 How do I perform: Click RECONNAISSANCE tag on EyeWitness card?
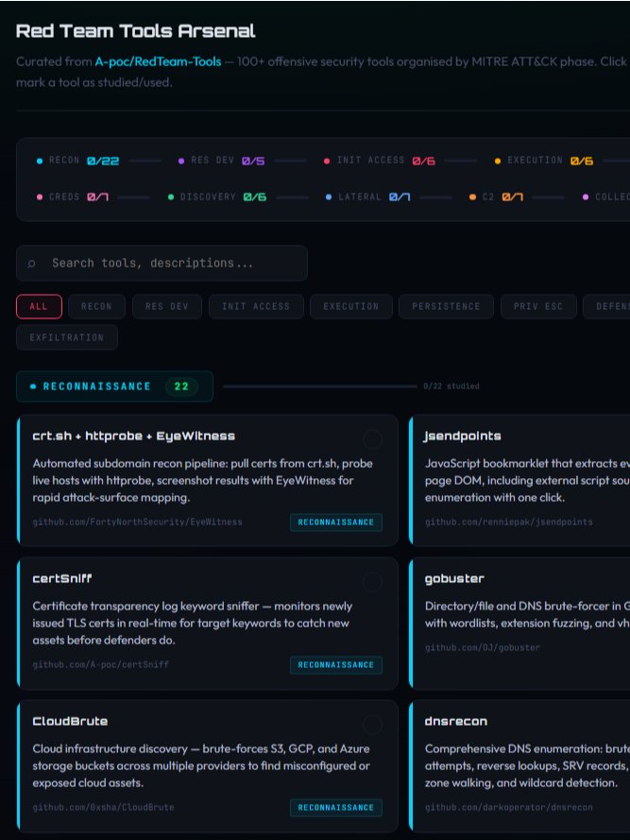[x=336, y=523]
